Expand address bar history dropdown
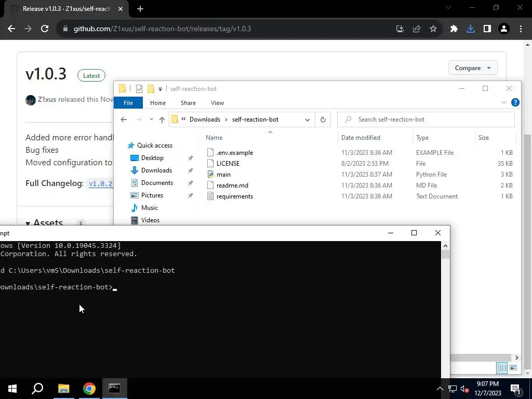The height and width of the screenshot is (399, 532). click(308, 120)
